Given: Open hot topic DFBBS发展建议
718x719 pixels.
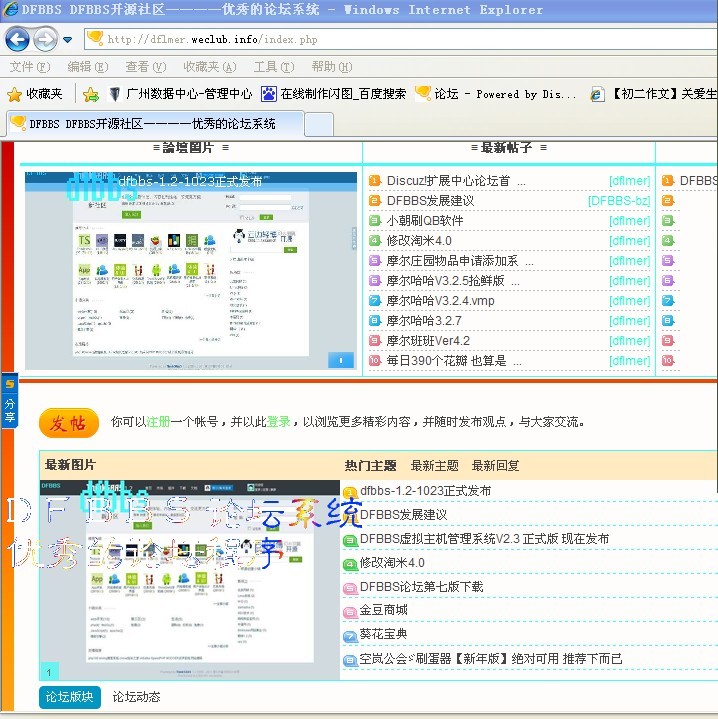Looking at the screenshot, I should click(403, 515).
